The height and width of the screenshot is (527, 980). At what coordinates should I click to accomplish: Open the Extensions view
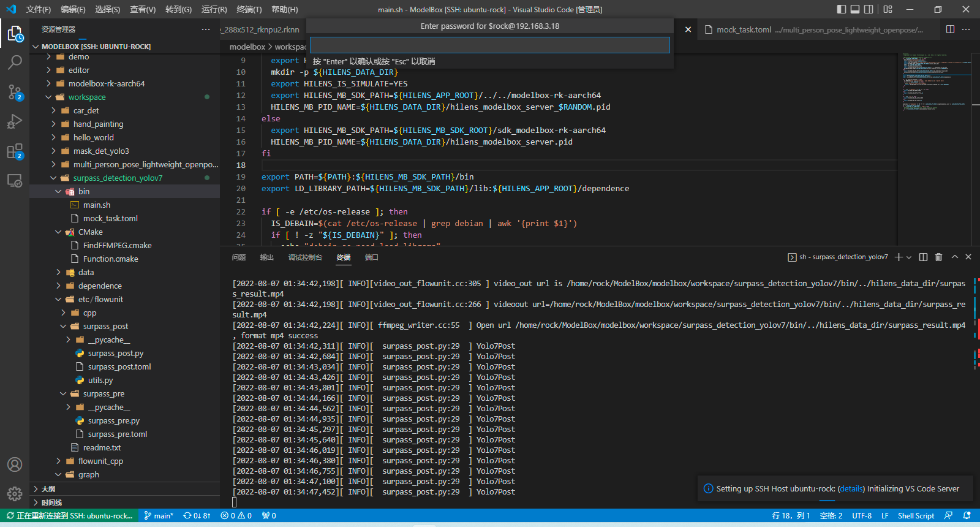pyautogui.click(x=15, y=151)
